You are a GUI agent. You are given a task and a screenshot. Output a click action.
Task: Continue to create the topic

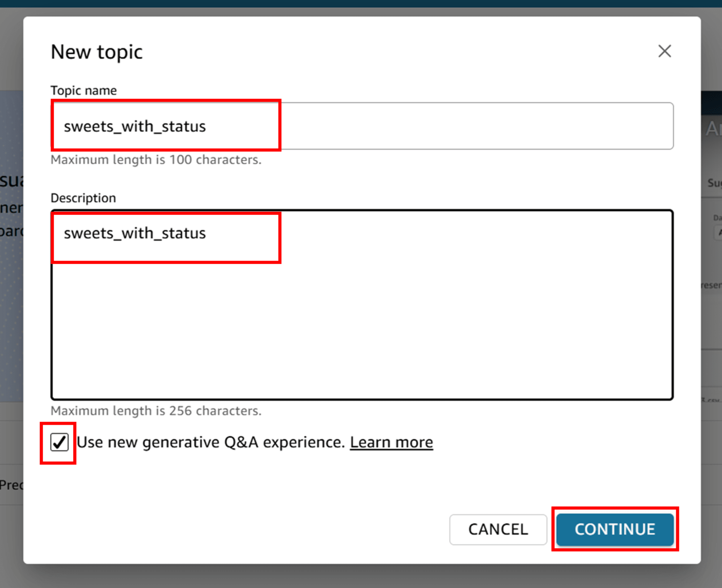615,529
